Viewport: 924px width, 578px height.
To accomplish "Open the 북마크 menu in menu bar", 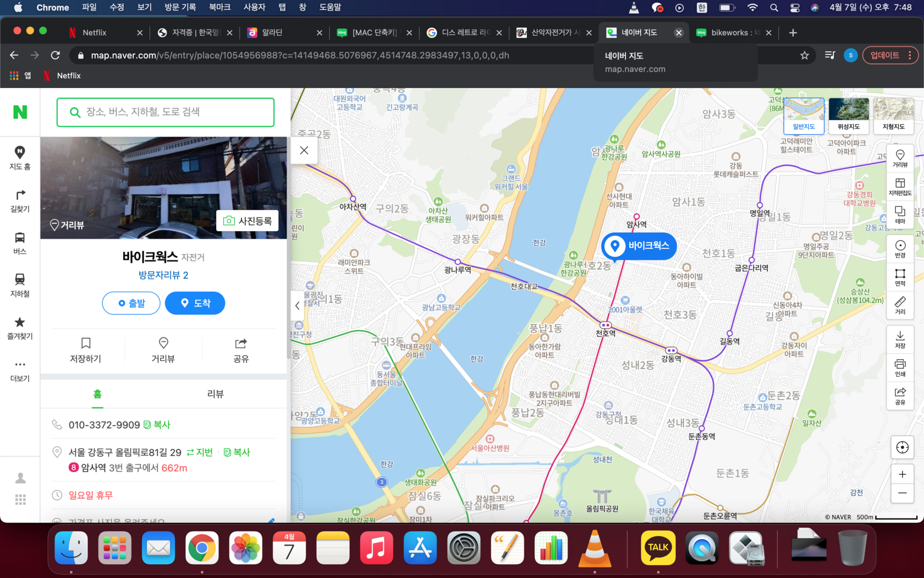I will pyautogui.click(x=220, y=7).
